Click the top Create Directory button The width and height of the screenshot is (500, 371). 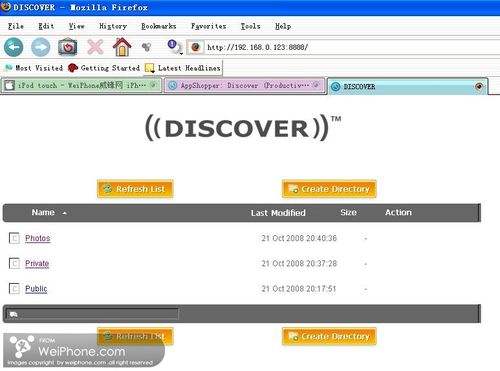[329, 189]
